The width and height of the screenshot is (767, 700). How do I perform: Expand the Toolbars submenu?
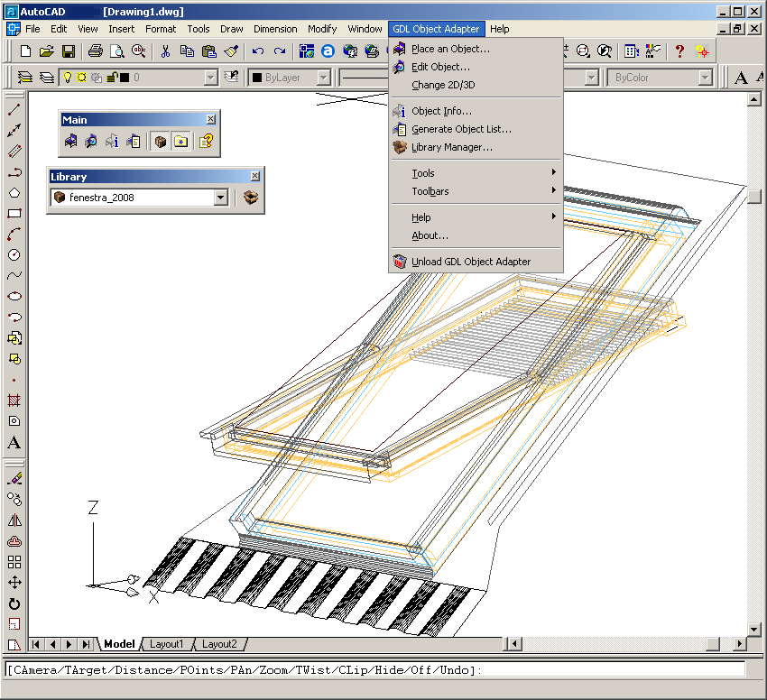[x=476, y=190]
